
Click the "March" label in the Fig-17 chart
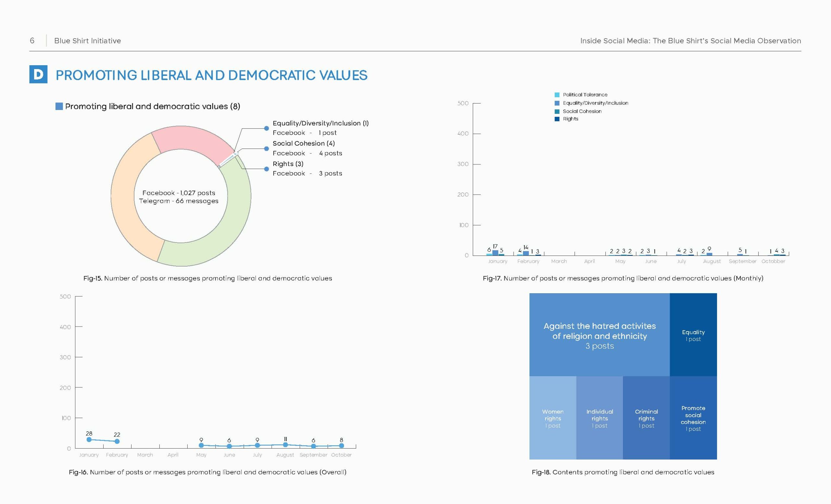[559, 261]
